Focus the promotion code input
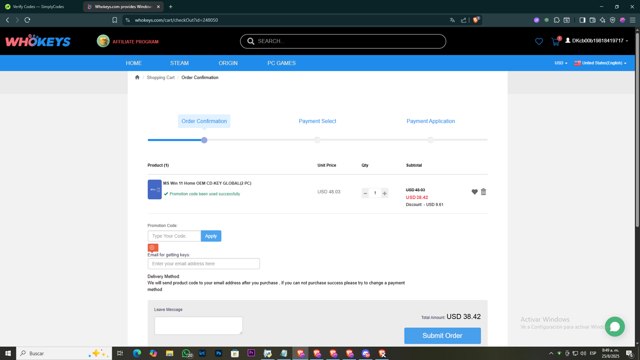Viewport: 640px width, 360px height. 174,236
